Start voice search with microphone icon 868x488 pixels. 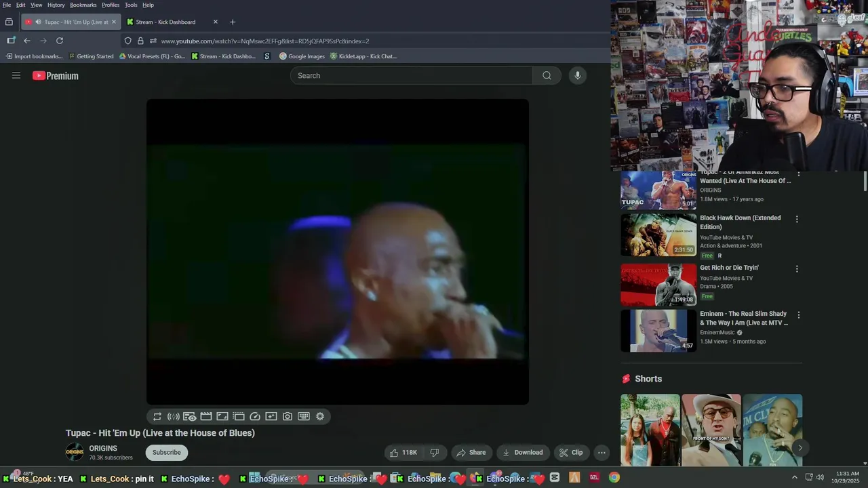(x=578, y=75)
